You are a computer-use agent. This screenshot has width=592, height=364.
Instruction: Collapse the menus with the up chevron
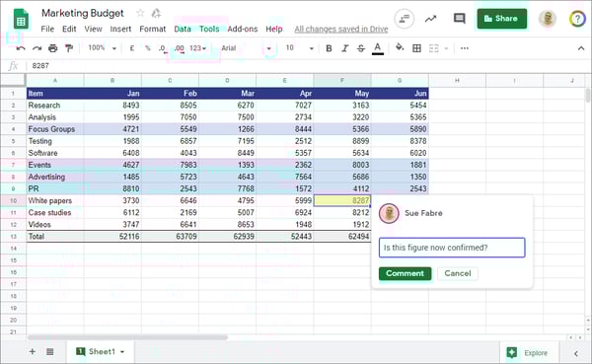[581, 48]
